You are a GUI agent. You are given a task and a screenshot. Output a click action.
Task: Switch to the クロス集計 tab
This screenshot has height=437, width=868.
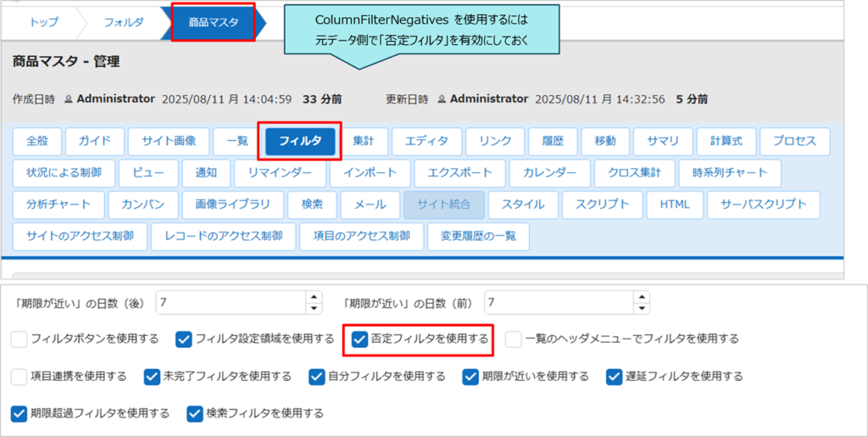click(634, 173)
